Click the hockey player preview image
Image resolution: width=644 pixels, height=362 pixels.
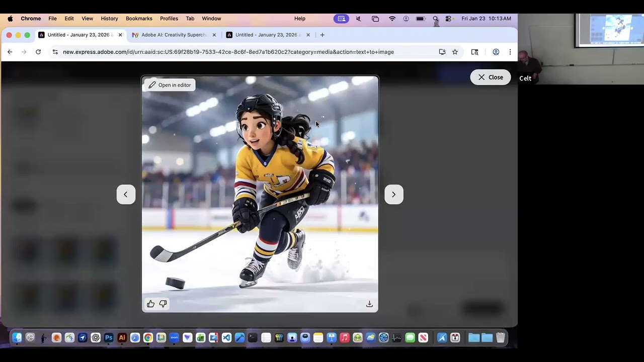(260, 194)
